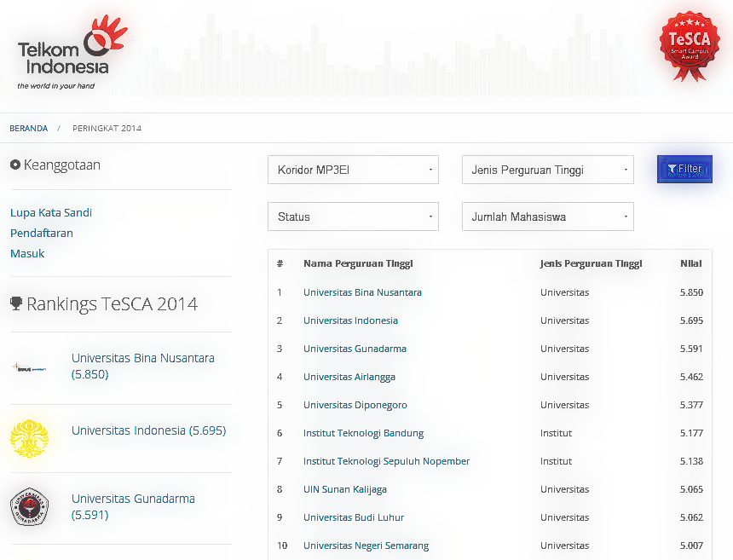Click the trophy icon beside Rankings heading
Image resolution: width=733 pixels, height=560 pixels.
pyautogui.click(x=16, y=303)
